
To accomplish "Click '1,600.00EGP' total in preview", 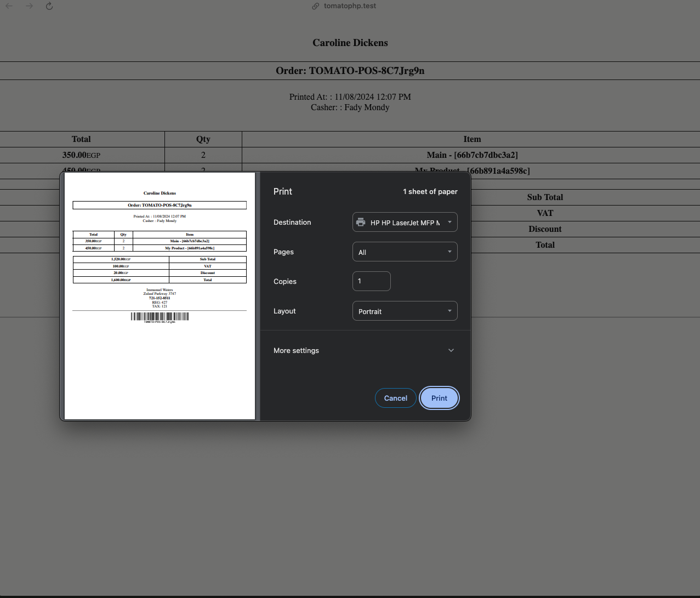I will click(121, 280).
